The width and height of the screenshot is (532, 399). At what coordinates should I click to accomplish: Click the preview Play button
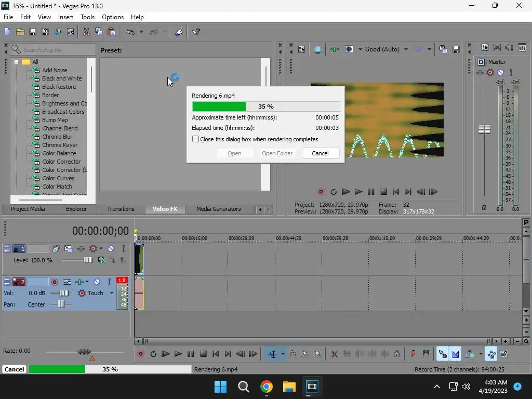[358, 192]
